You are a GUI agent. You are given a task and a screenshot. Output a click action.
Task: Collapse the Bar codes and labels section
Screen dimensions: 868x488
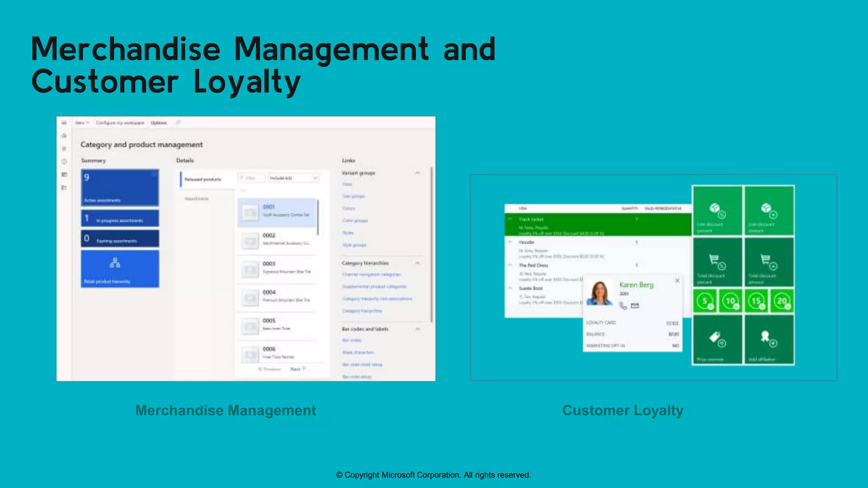coord(417,329)
